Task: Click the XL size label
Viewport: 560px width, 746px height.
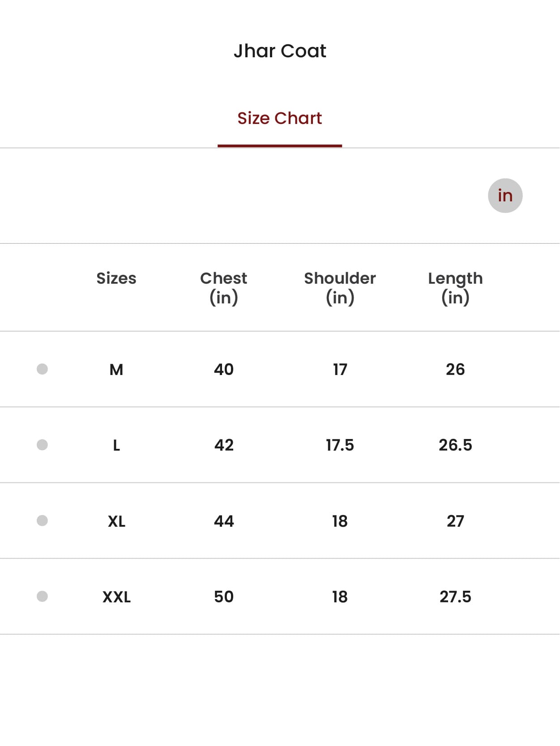Action: (116, 521)
